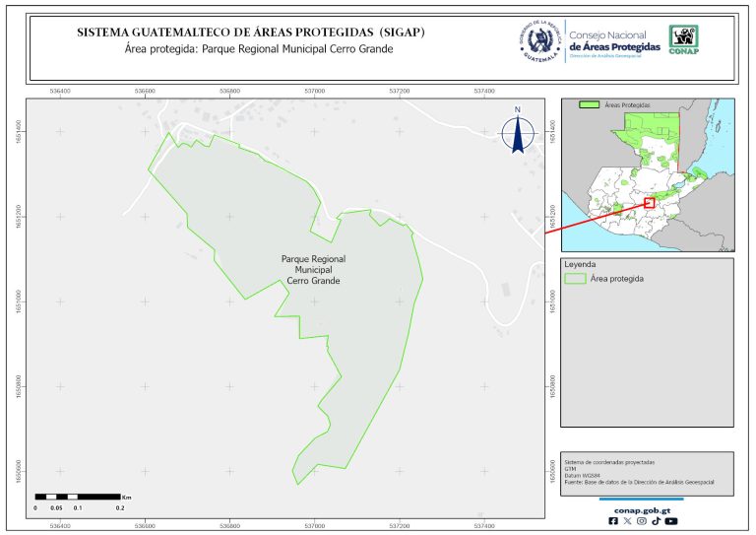
Task: Click the Facebook icon below conap.gob.gt
Action: (614, 522)
